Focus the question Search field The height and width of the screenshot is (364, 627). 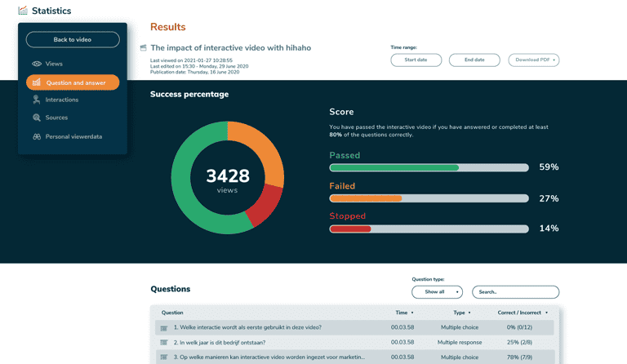pos(515,292)
